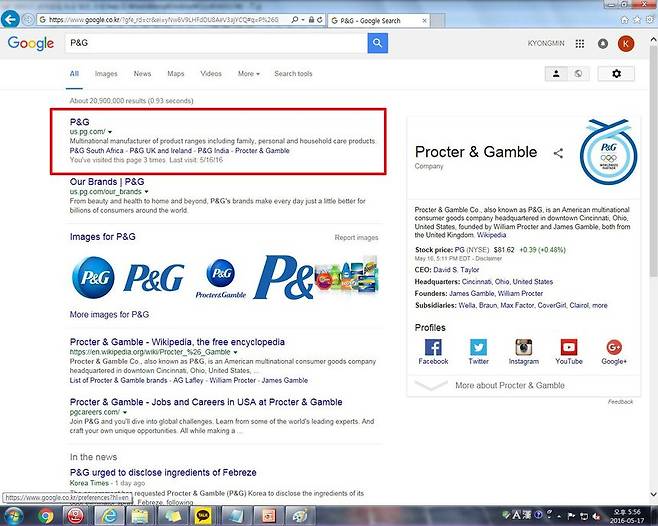The height and width of the screenshot is (526, 658).
Task: Click the blue search magnifier button
Action: pyautogui.click(x=377, y=43)
